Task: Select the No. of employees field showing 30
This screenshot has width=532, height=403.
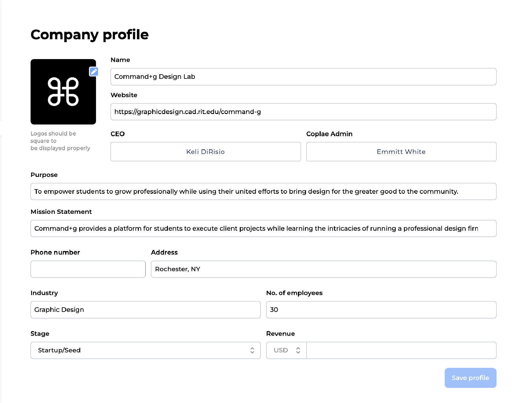Action: pyautogui.click(x=381, y=310)
